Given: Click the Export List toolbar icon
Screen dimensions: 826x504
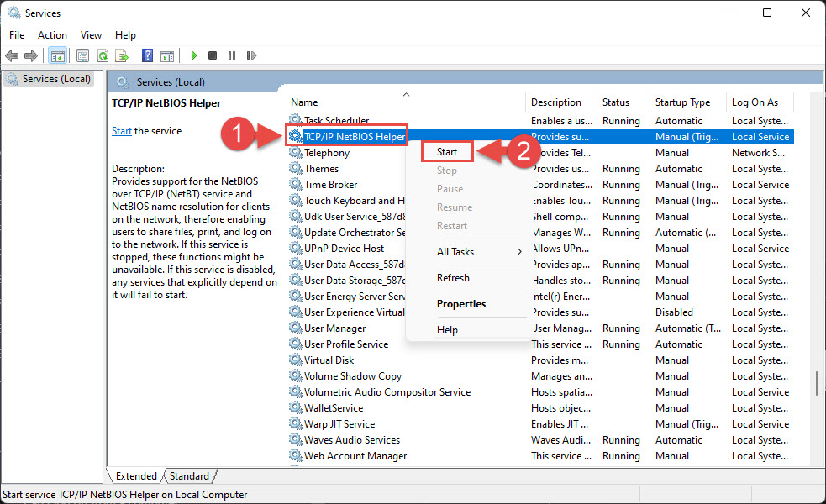Looking at the screenshot, I should click(122, 56).
